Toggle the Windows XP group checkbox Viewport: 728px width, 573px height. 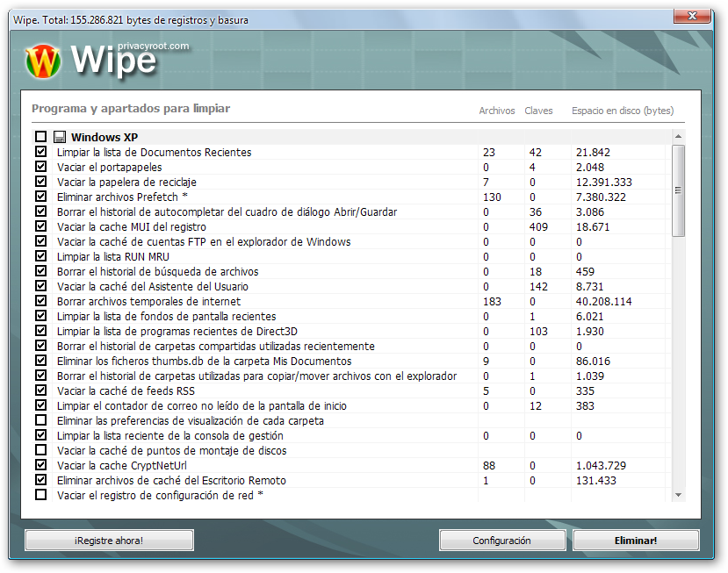pos(41,137)
